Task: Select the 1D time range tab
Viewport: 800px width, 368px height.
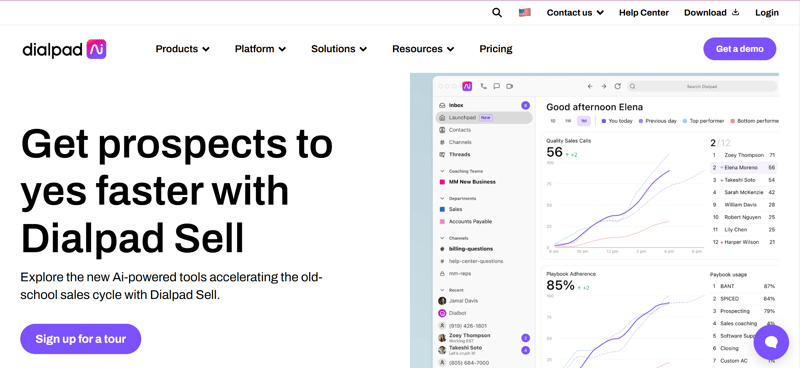Action: pyautogui.click(x=553, y=121)
